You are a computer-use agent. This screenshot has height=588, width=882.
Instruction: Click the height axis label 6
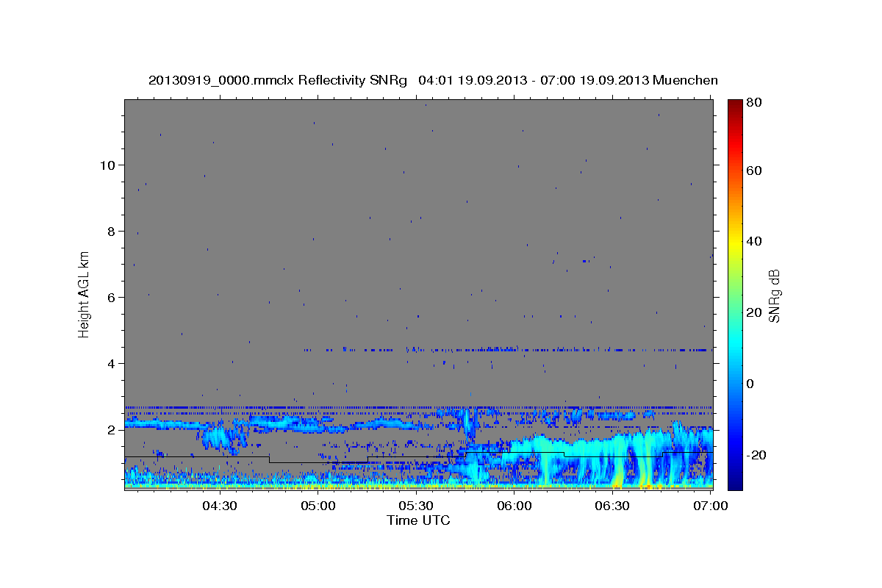[x=110, y=298]
